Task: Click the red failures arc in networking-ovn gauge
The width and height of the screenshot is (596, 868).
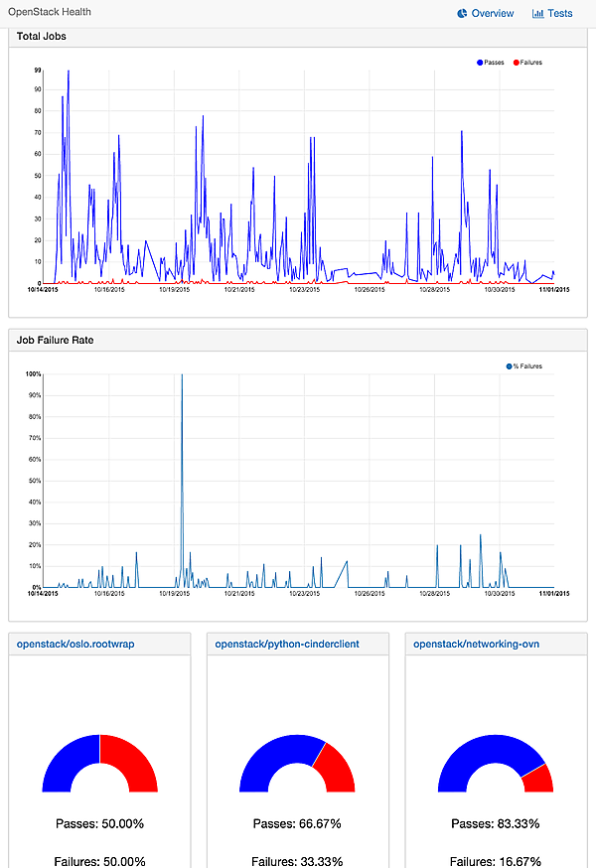Action: (538, 780)
